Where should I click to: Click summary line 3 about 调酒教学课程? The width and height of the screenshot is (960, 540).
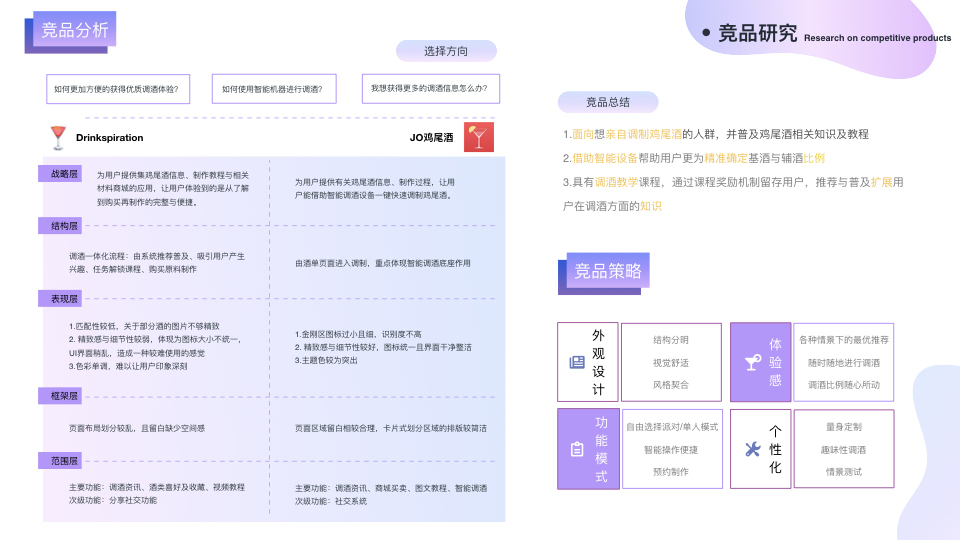(733, 194)
